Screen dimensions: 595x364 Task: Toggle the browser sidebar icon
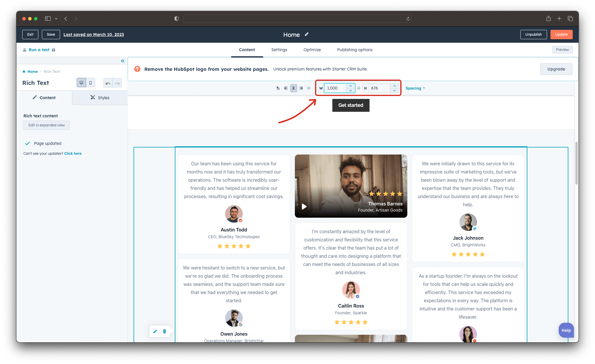click(x=48, y=18)
